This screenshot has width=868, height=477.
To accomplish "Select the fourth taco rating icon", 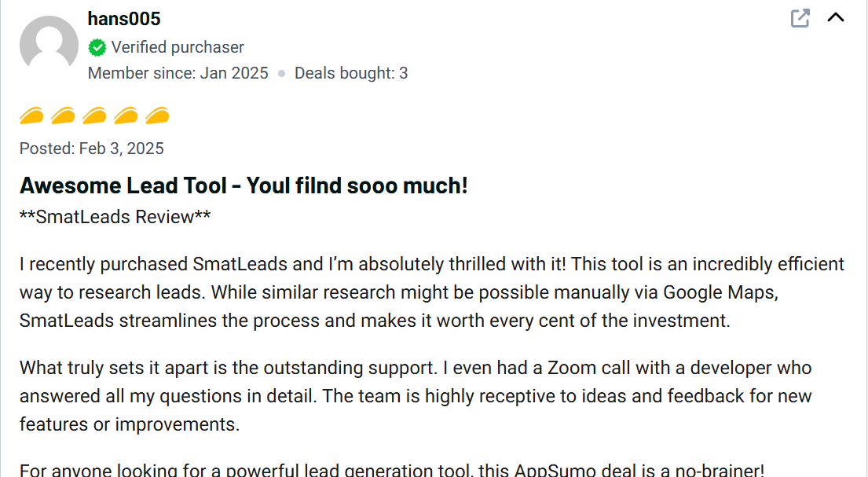I will coord(126,116).
